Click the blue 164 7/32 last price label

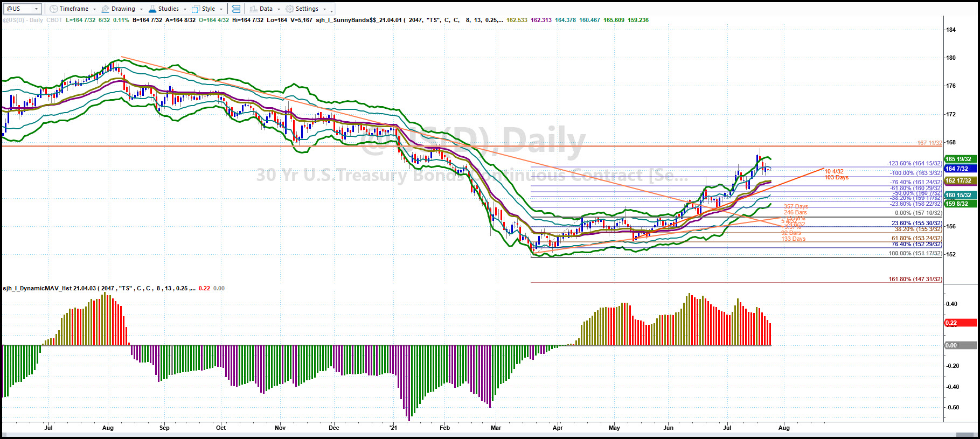point(961,169)
